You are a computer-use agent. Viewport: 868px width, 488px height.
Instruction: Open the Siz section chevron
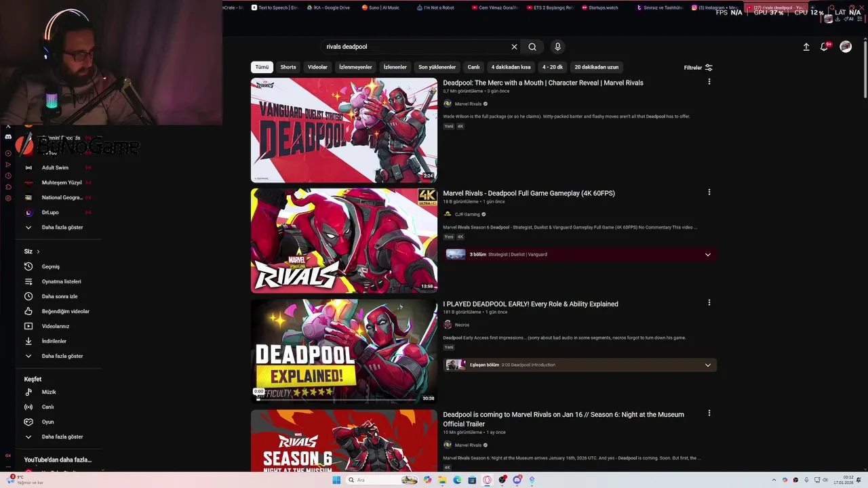pos(38,251)
